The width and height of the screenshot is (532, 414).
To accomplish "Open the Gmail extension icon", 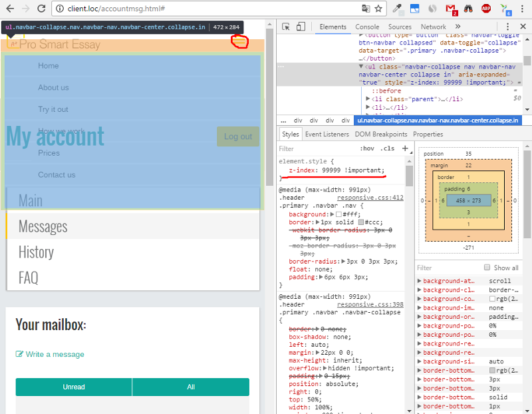I will [x=451, y=9].
